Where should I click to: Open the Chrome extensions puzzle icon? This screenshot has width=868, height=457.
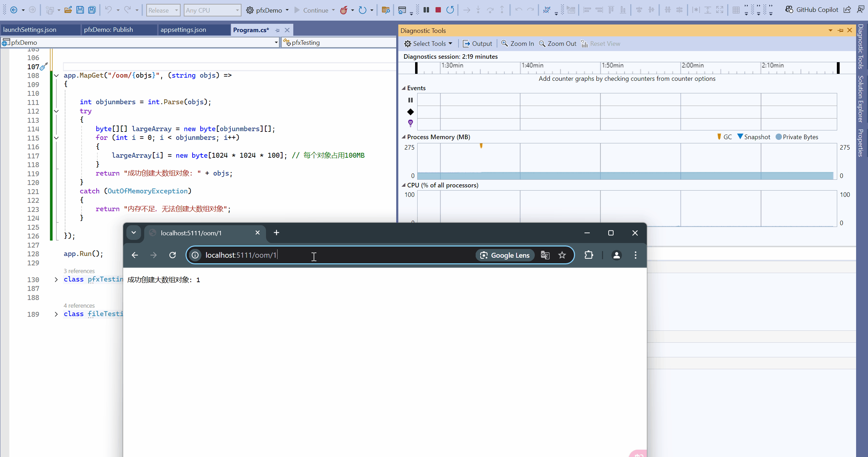(x=589, y=255)
